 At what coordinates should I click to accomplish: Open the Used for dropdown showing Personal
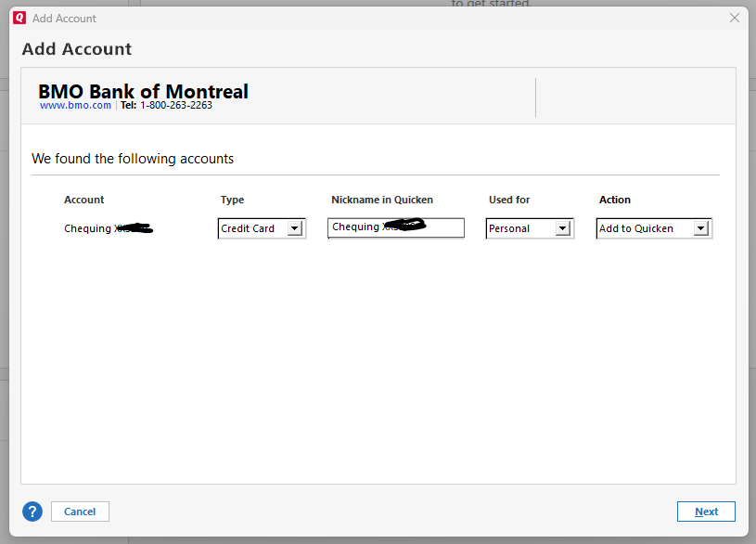(x=530, y=228)
